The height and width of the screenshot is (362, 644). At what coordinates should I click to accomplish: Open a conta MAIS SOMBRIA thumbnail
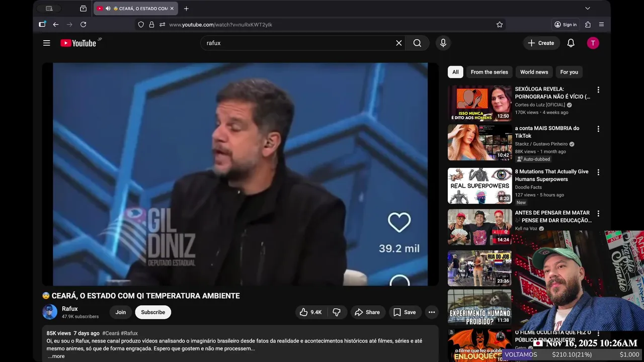(x=479, y=142)
